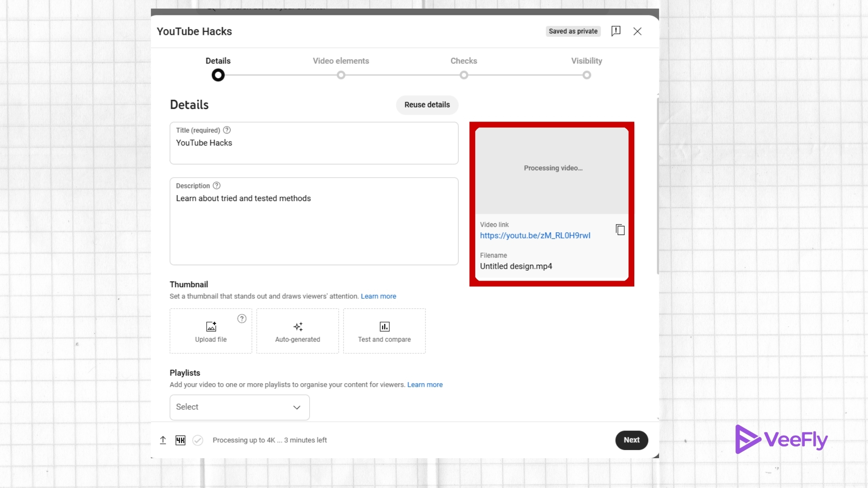
Task: Click into the Title input field
Action: [x=314, y=143]
